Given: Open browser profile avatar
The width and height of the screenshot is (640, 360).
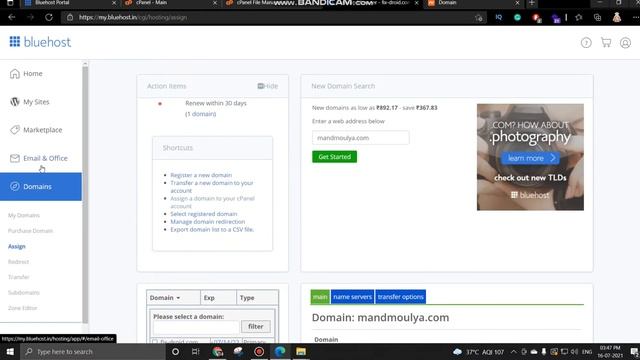Looking at the screenshot, I should point(617,18).
